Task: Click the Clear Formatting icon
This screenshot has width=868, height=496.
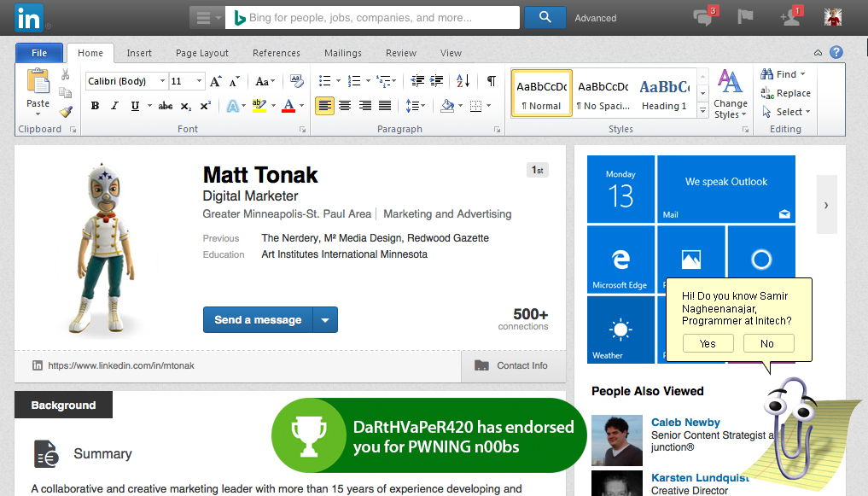Action: (x=297, y=81)
